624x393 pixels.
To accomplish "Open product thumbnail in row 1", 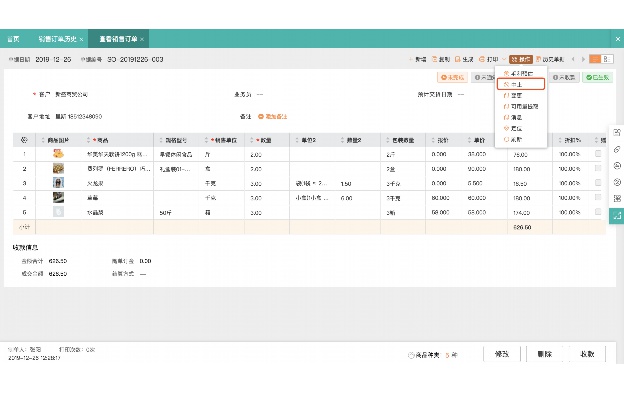I will click(x=58, y=154).
